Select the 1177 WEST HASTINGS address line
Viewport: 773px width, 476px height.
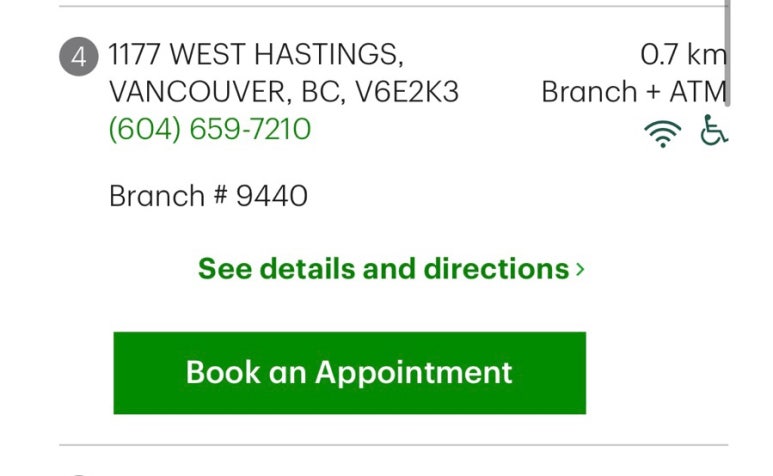coord(256,54)
